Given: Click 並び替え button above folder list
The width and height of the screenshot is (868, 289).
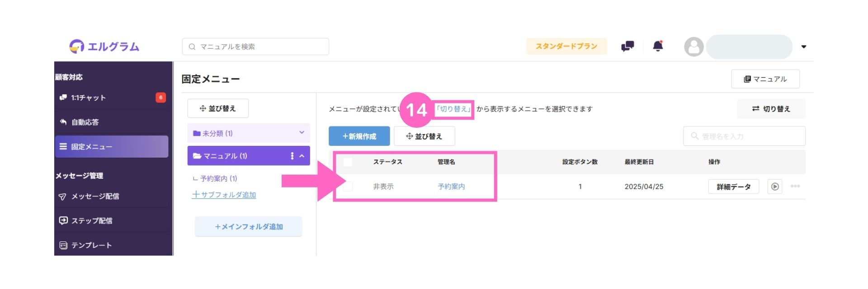Looking at the screenshot, I should point(218,108).
